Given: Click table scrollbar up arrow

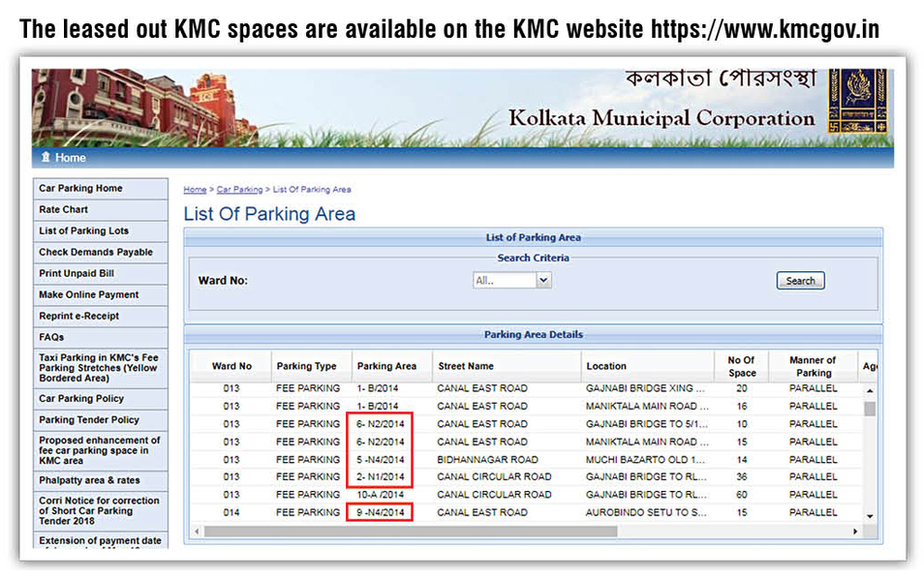Looking at the screenshot, I should [x=869, y=390].
